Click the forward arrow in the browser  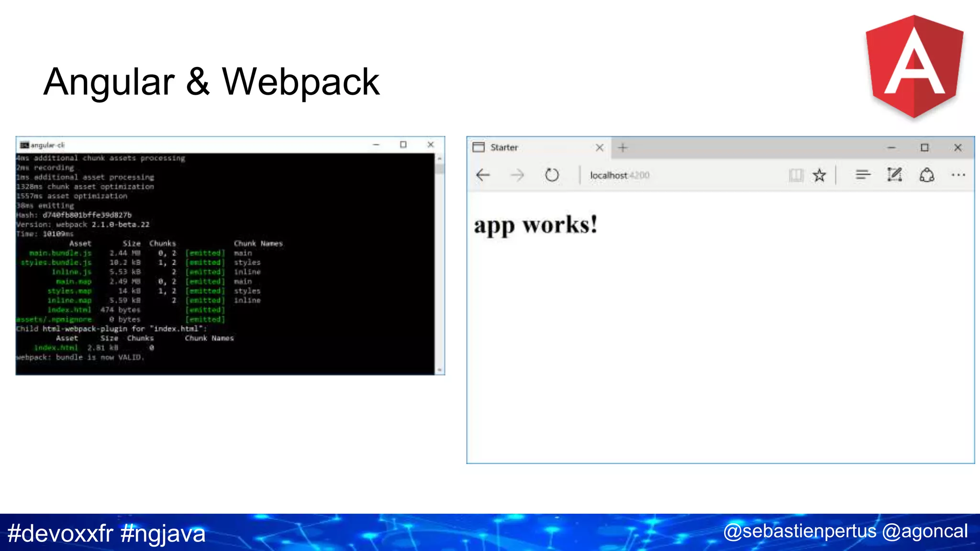click(x=517, y=175)
